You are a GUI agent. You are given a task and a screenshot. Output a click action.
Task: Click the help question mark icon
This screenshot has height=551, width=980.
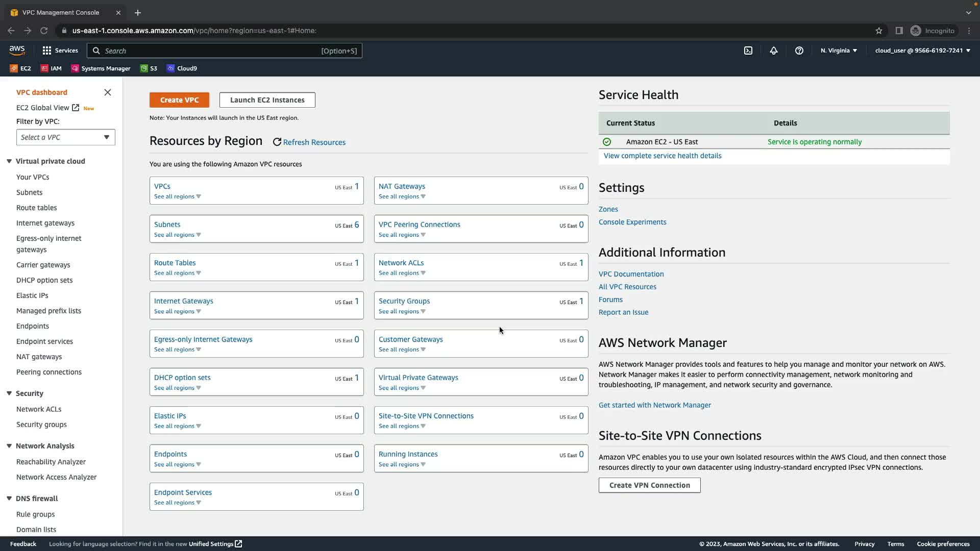[799, 51]
